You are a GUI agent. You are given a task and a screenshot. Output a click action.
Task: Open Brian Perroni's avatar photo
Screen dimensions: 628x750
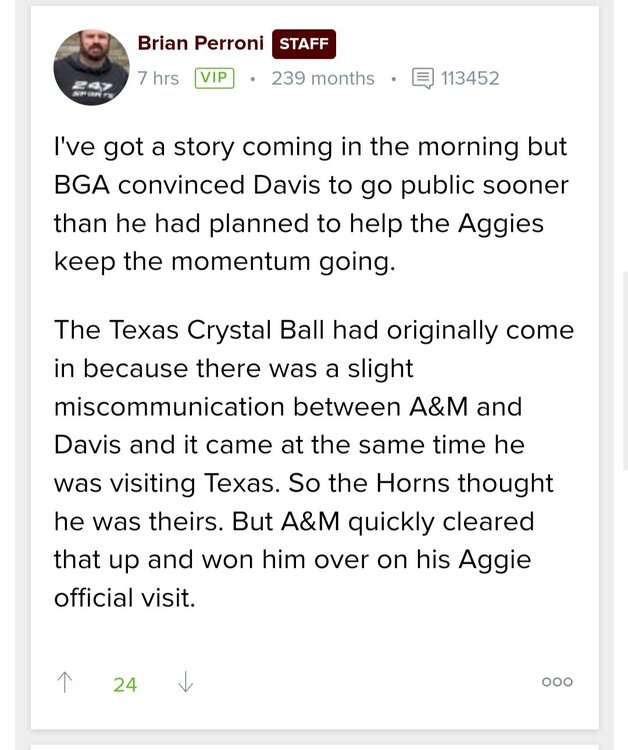click(91, 67)
